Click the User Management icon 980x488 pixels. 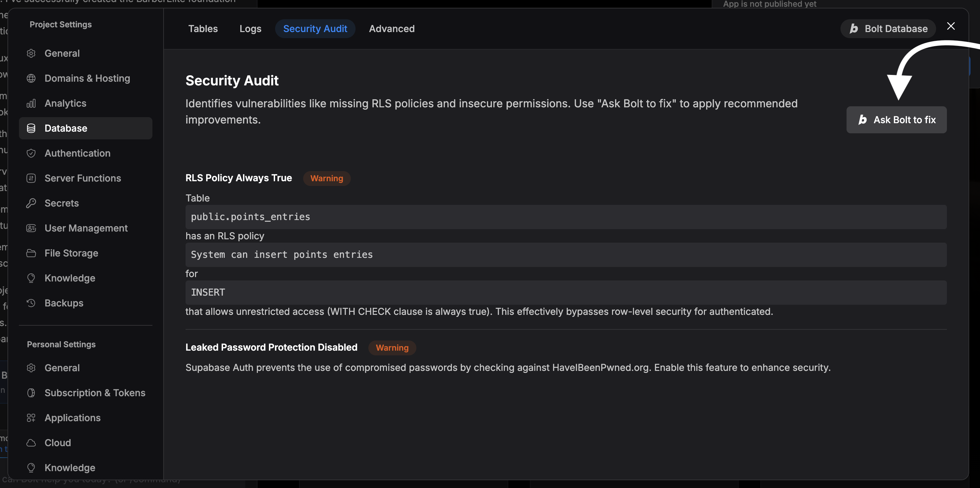point(31,228)
